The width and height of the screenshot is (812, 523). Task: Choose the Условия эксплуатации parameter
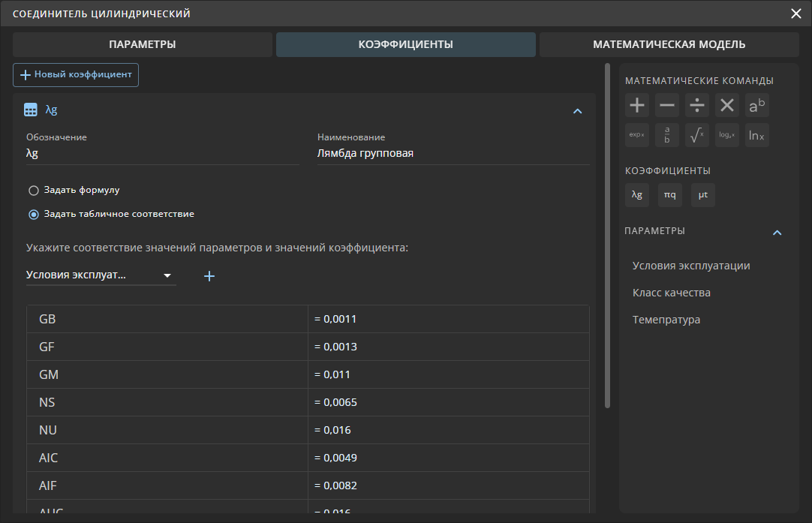pos(691,266)
